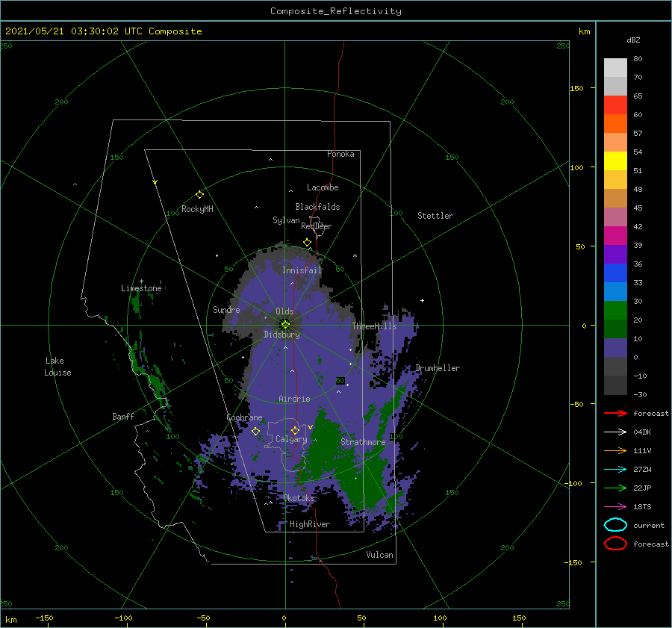Click the Composite_Reflectivity title

pos(336,11)
